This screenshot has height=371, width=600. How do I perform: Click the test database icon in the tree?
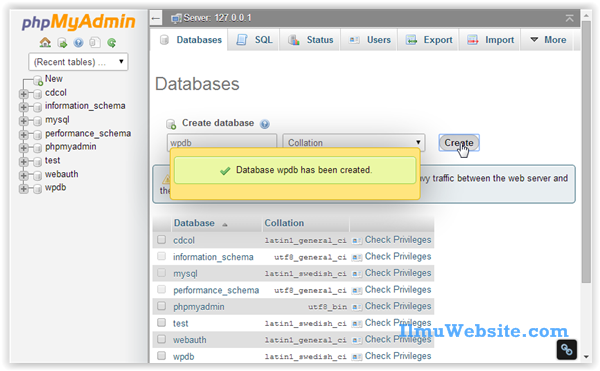(37, 162)
